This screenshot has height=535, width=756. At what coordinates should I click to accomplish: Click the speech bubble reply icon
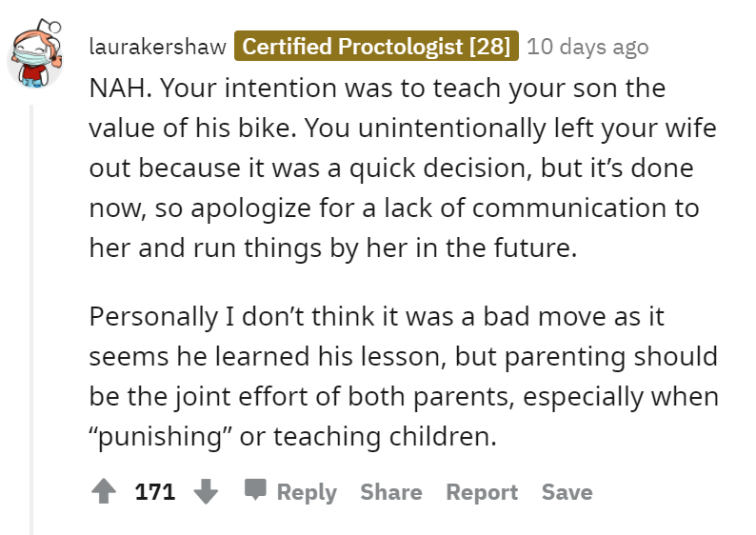255,490
